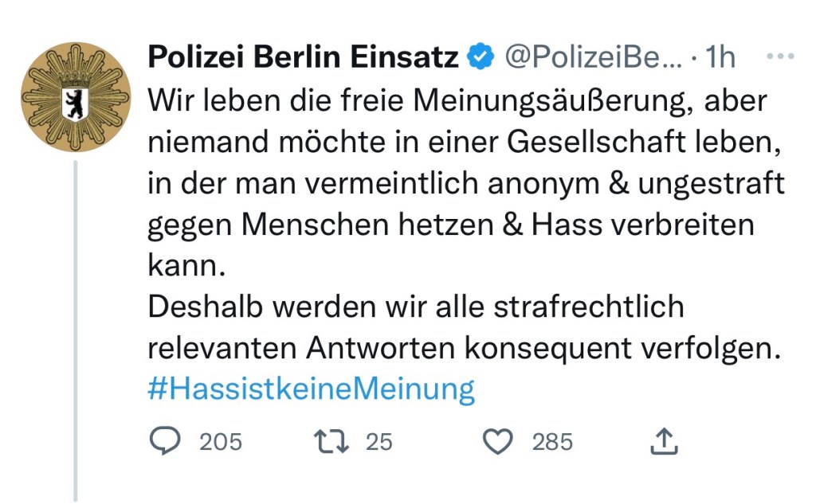The width and height of the screenshot is (816, 504).
Task: Click the reply speech bubble icon
Action: pos(164,441)
